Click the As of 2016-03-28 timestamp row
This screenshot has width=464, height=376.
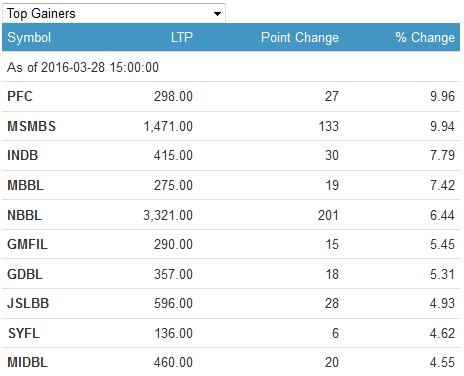click(x=231, y=67)
